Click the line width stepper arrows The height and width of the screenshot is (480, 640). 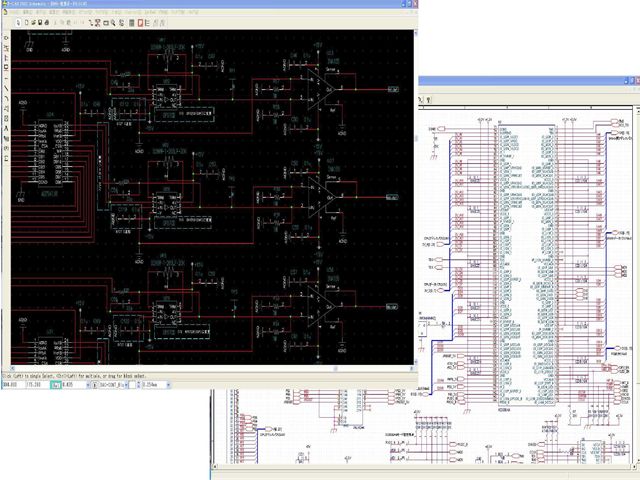[138, 385]
